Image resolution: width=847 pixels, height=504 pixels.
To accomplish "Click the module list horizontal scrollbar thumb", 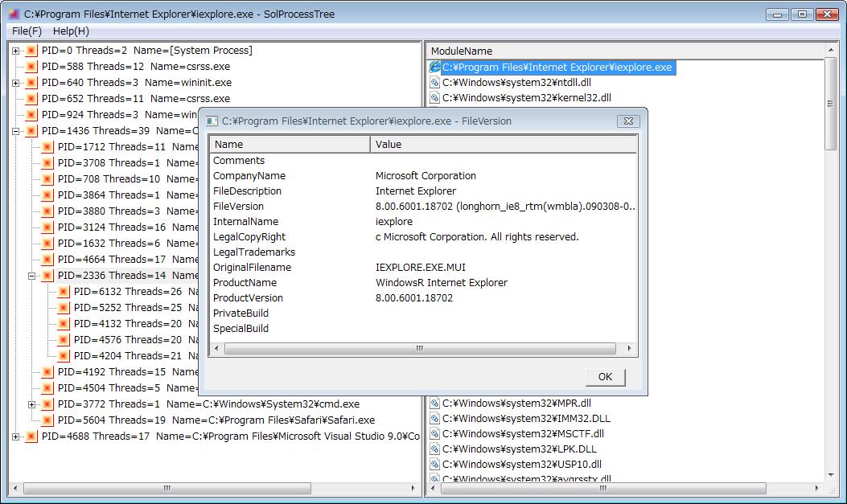I will (x=602, y=489).
